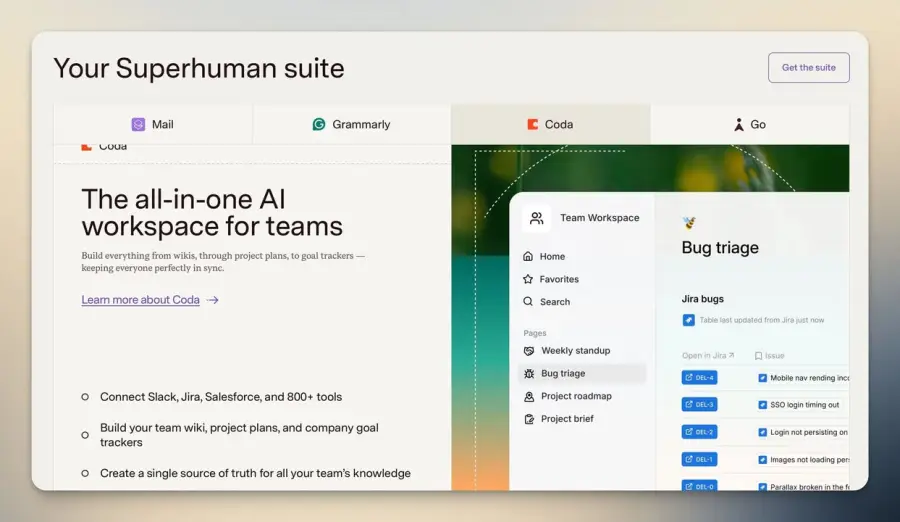Open Favorites in sidebar
The image size is (900, 522).
pyautogui.click(x=559, y=279)
